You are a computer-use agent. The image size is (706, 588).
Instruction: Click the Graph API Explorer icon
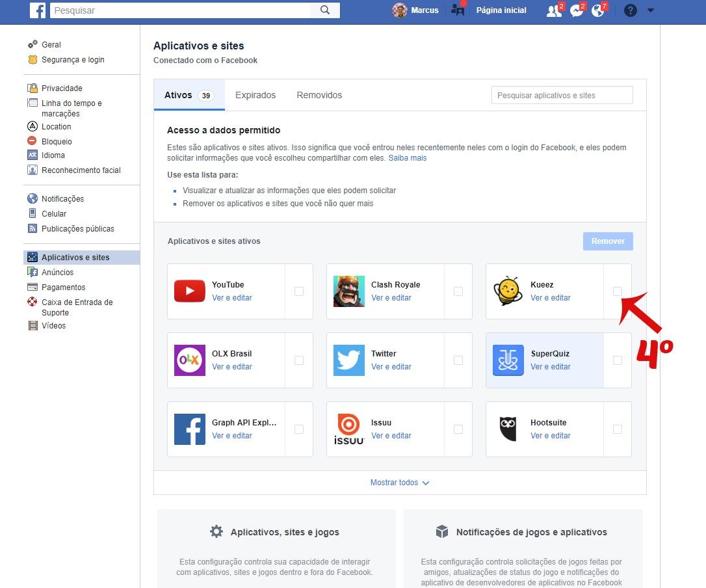pos(190,429)
